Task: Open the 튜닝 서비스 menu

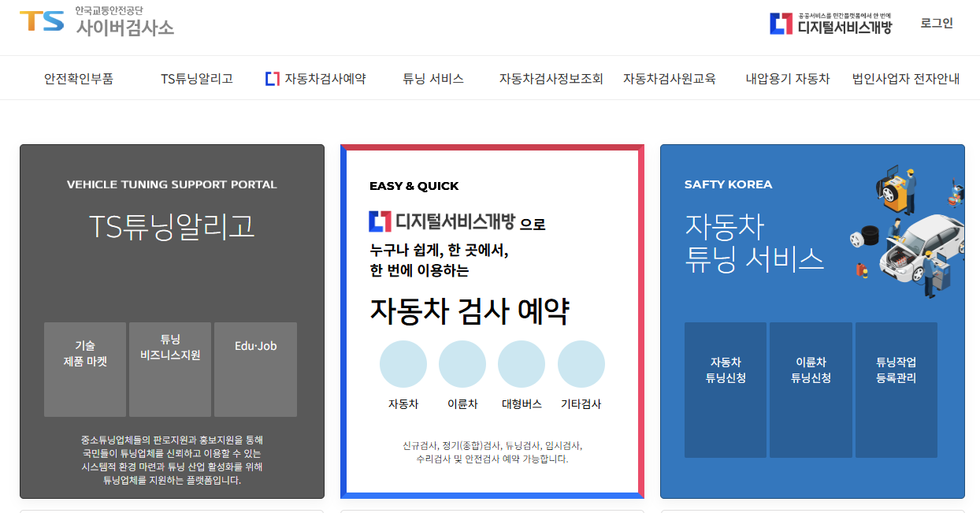Action: click(x=433, y=79)
